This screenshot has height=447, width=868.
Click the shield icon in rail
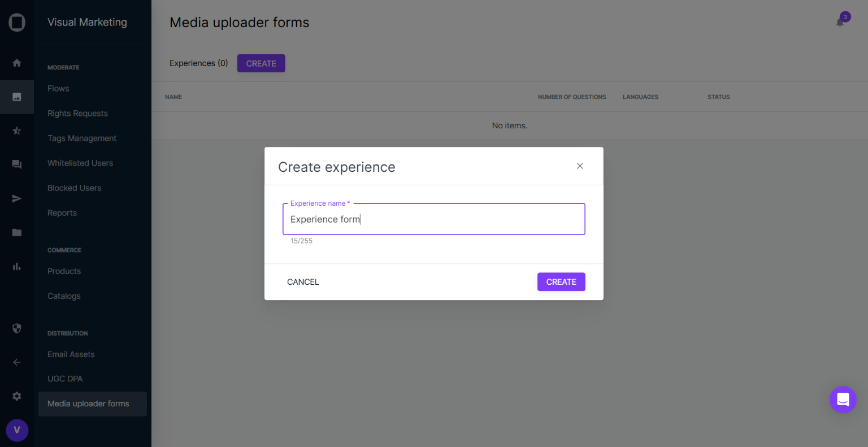pyautogui.click(x=17, y=328)
